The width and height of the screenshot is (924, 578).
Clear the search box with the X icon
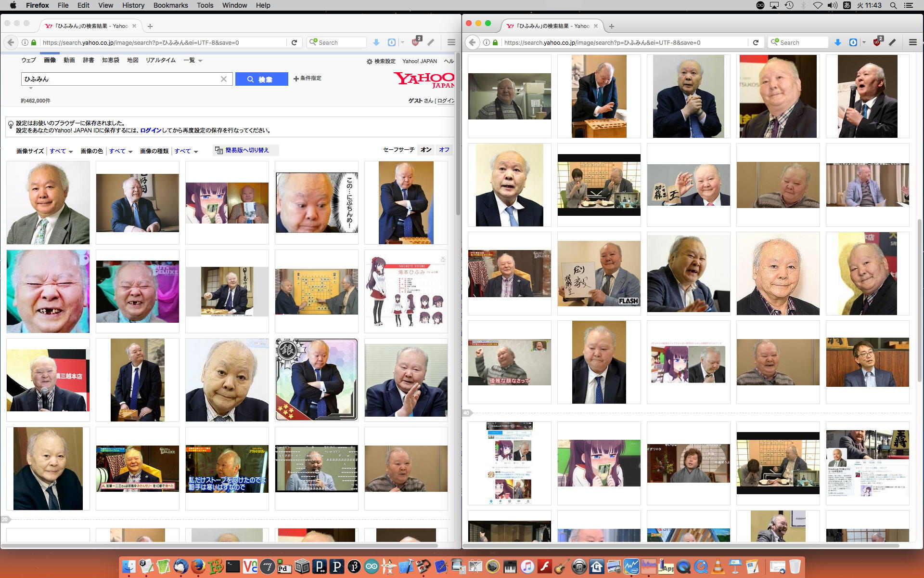pyautogui.click(x=223, y=79)
